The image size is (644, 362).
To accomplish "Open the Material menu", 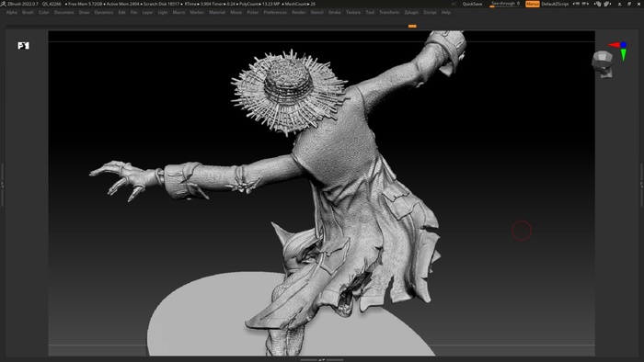I will click(217, 12).
